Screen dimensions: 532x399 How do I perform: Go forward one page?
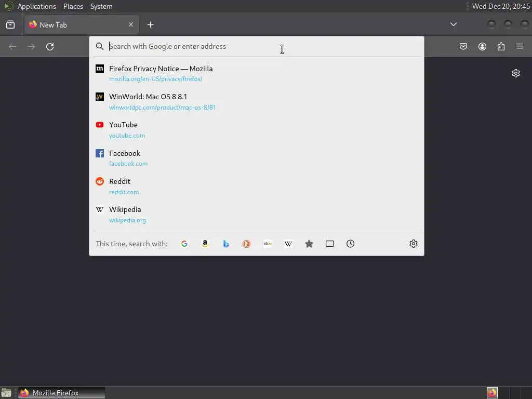31,46
